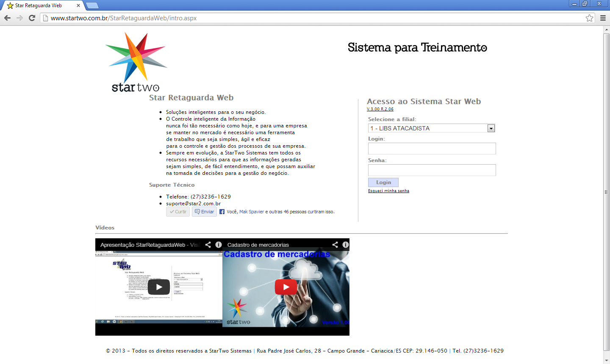Click the page vertical scrollbar
This screenshot has height=364, width=610.
606,192
